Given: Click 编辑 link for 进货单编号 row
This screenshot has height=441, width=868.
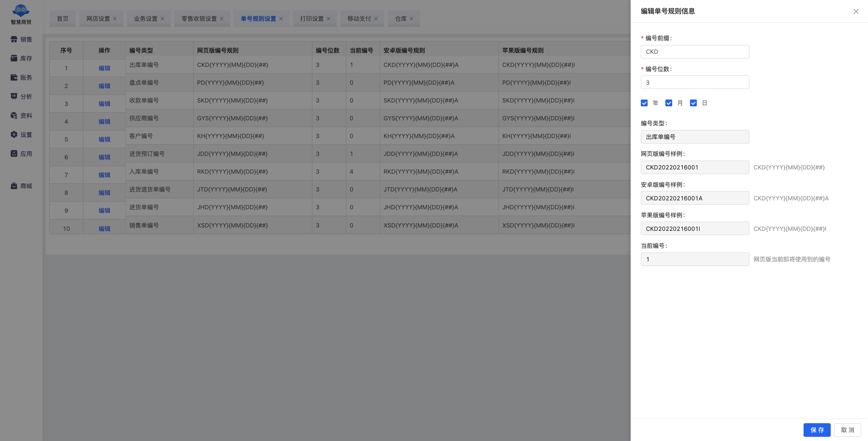Looking at the screenshot, I should coord(104,211).
